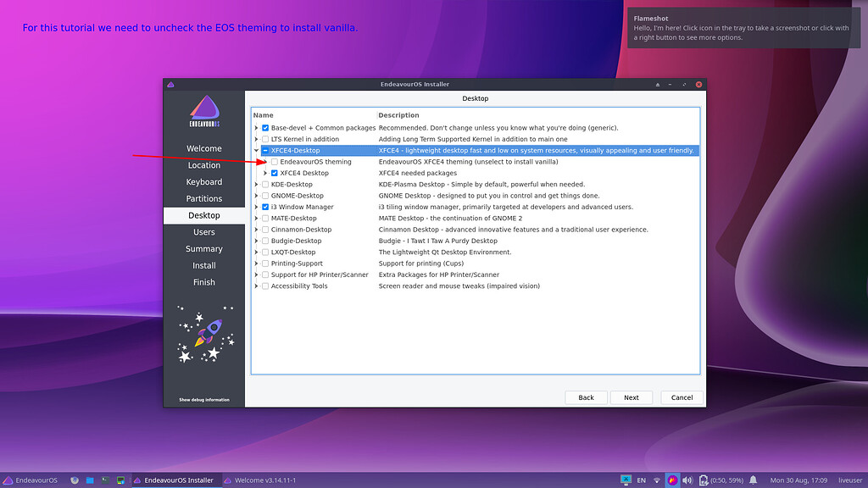Open the Partitions step in sidebar

point(204,198)
